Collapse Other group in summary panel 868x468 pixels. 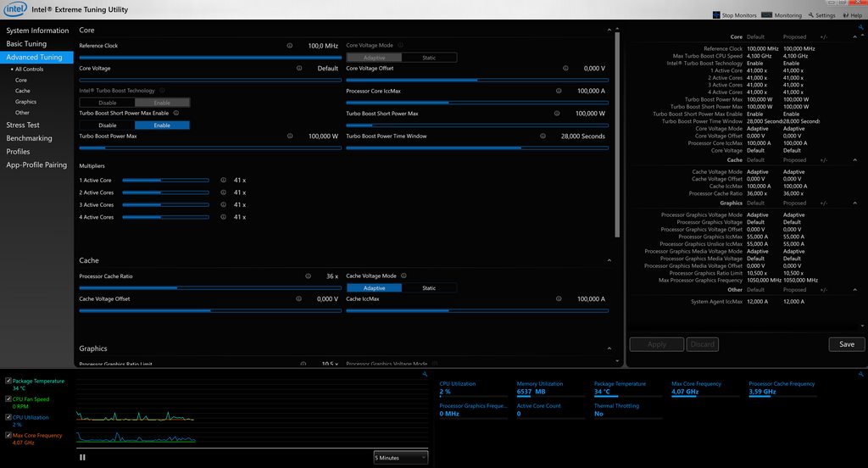coord(854,290)
